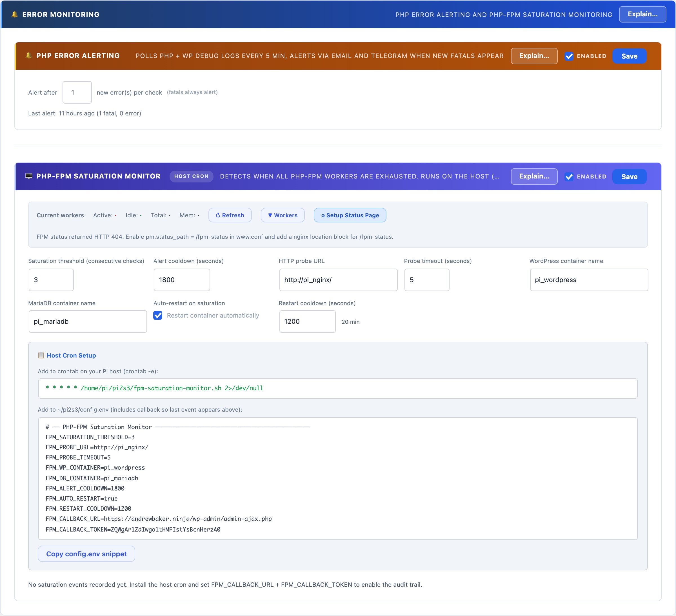Expand the Workers list
Screen dimensions: 676x616
click(x=283, y=215)
